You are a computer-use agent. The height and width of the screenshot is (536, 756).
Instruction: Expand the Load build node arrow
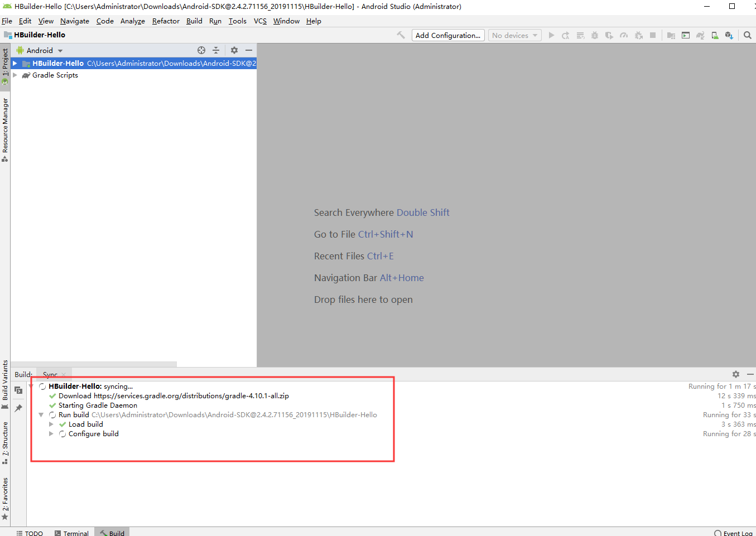tap(51, 424)
